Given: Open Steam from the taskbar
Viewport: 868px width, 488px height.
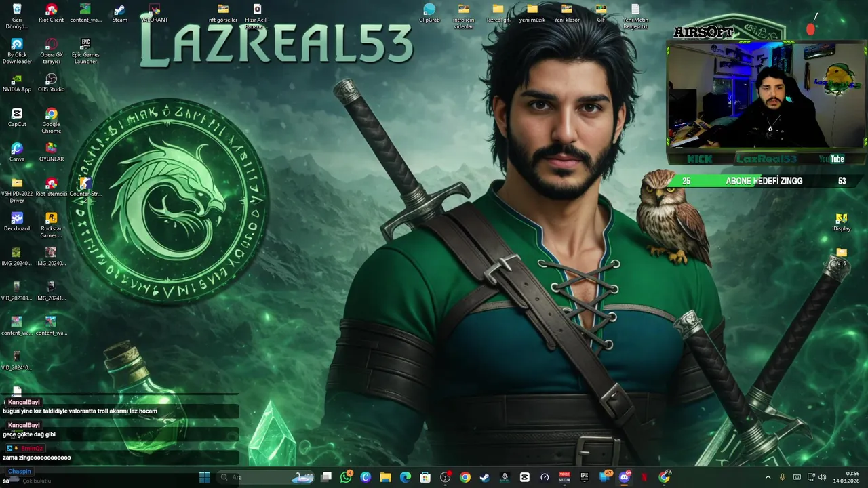Looking at the screenshot, I should coord(484,477).
